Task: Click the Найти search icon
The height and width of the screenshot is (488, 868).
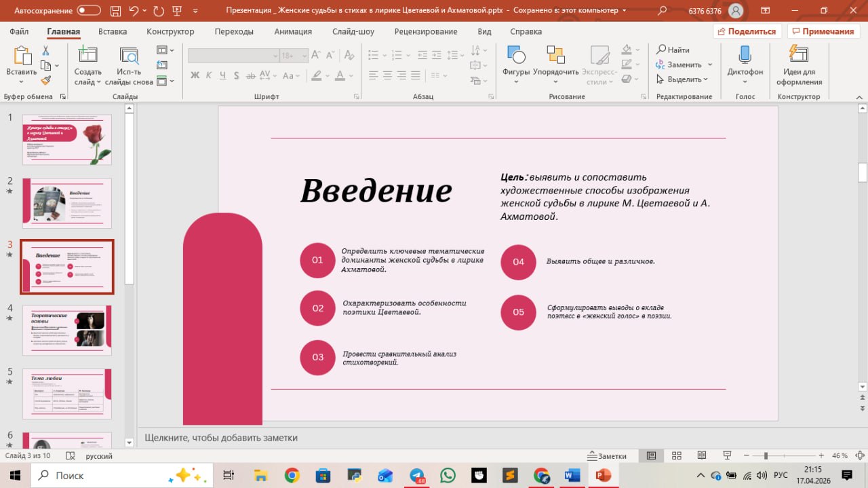Action: (x=661, y=50)
